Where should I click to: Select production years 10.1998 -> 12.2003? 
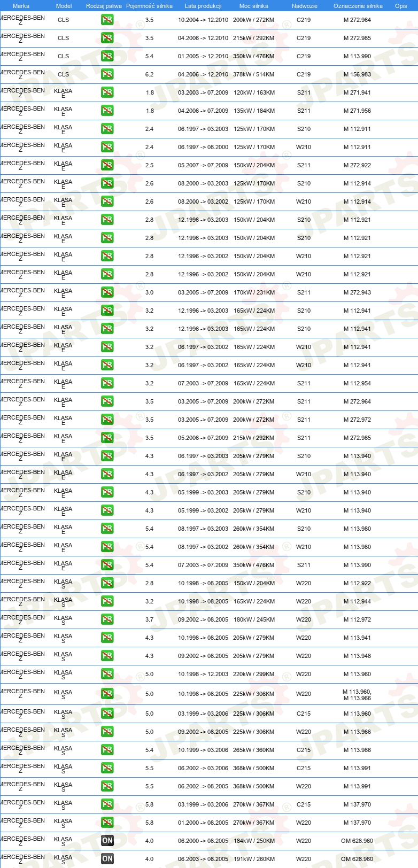coord(203,675)
